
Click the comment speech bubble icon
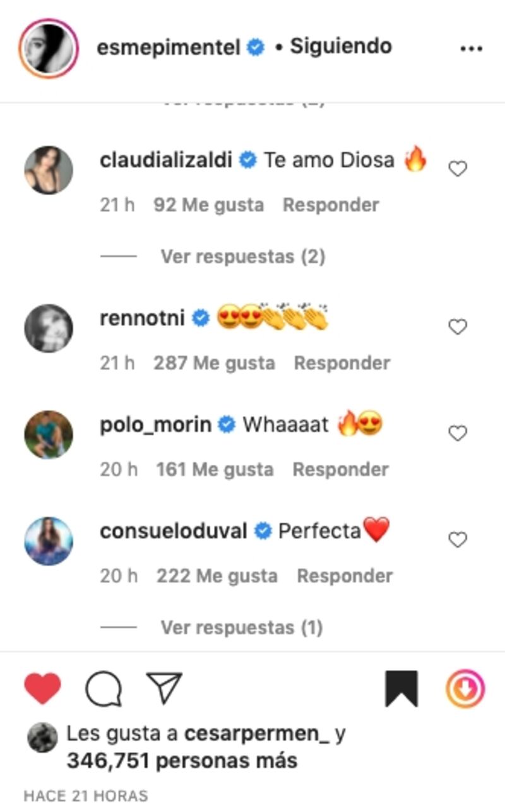[x=104, y=689]
